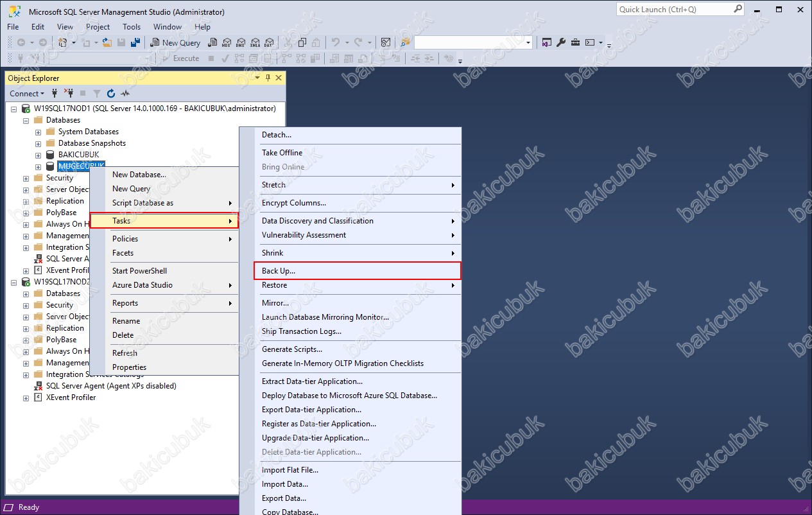
Task: Click the DAX query icon
Action: 268,42
